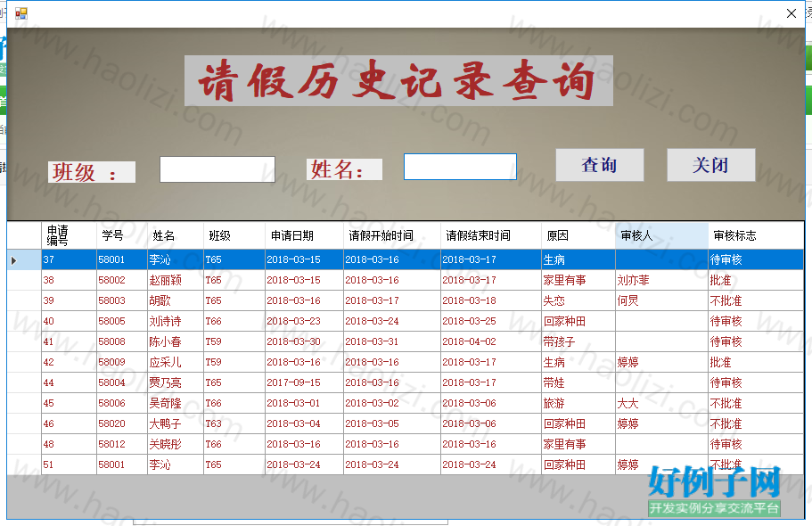The width and height of the screenshot is (812, 526).
Task: Select the name cell 应采儿
Action: pos(175,362)
